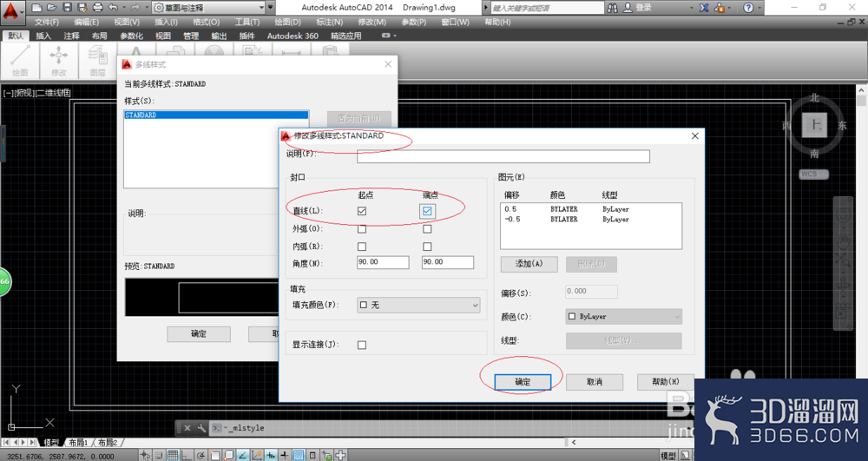
Task: Open the AutoCAD application menu button
Action: [x=11, y=11]
